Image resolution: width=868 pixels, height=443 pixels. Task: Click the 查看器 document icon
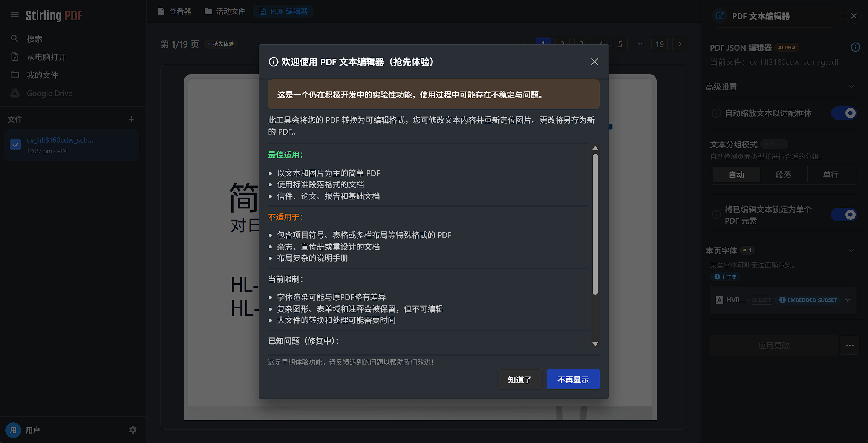click(x=161, y=11)
